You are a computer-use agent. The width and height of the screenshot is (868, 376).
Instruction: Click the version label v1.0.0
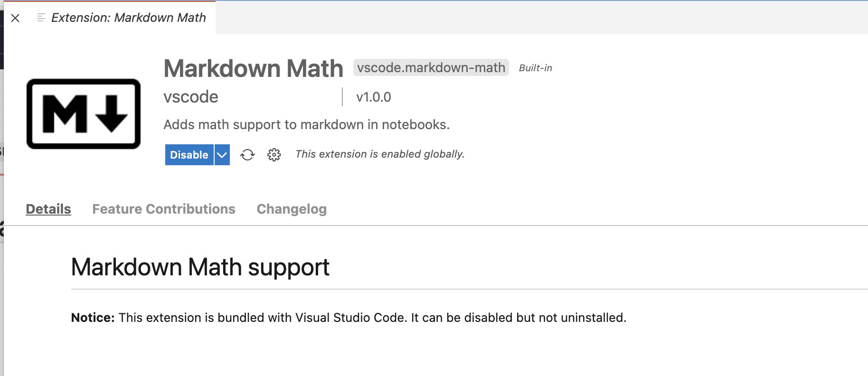(372, 97)
